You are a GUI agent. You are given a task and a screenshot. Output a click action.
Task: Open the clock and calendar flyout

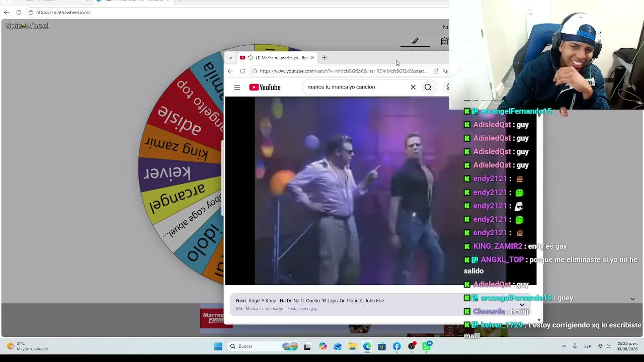click(628, 346)
